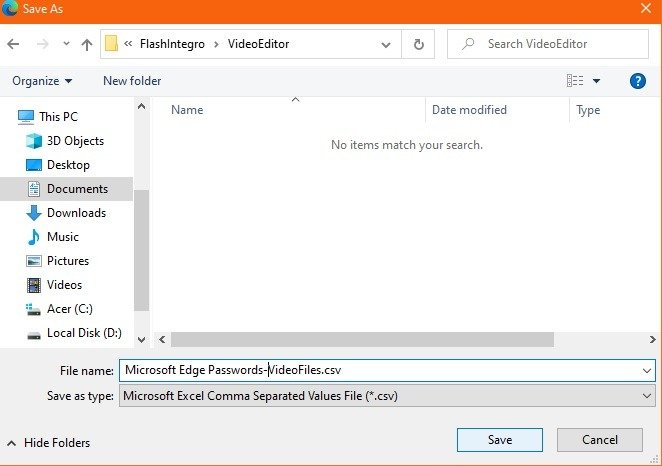Open the Pictures folder

coord(68,261)
